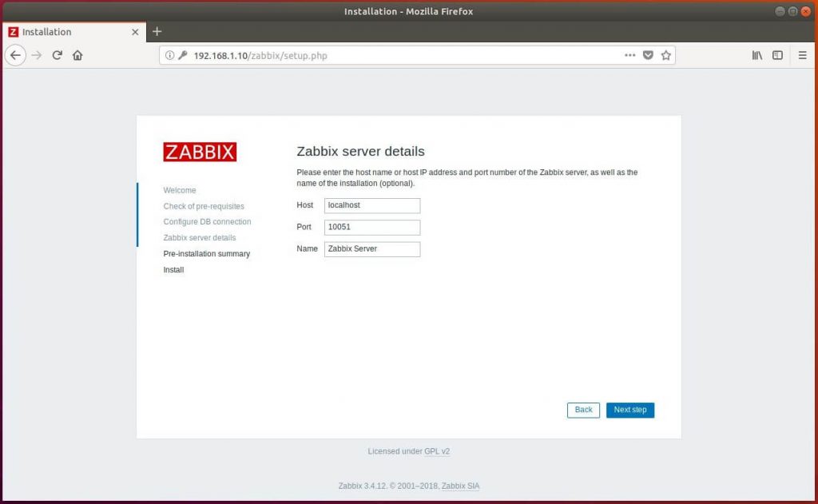
Task: Select Pre-installation summary step
Action: click(207, 254)
